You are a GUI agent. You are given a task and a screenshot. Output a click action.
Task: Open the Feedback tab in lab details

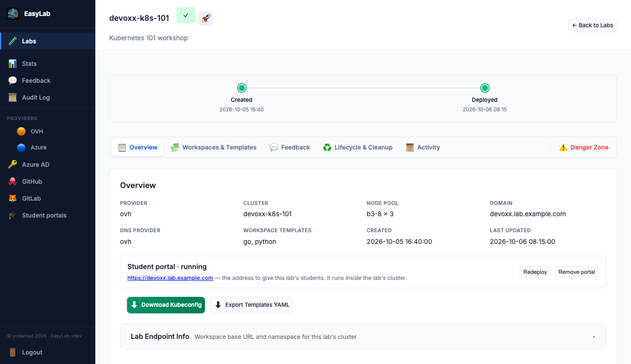point(290,147)
